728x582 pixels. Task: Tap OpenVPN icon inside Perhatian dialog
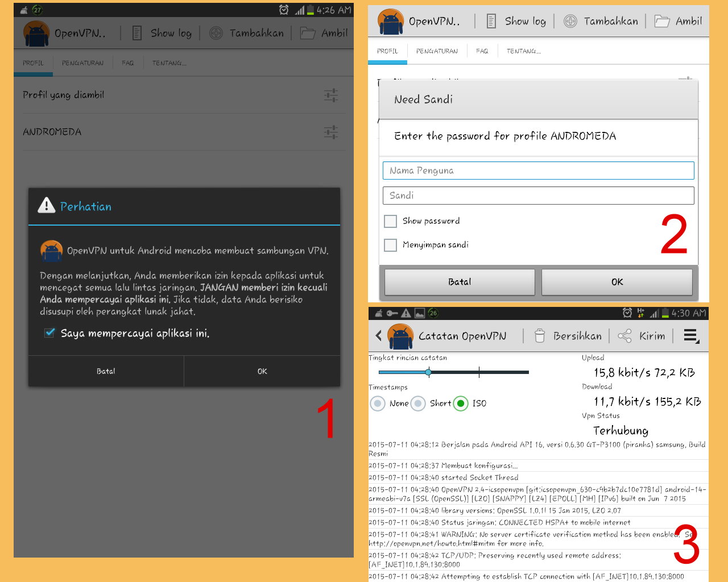coord(51,251)
